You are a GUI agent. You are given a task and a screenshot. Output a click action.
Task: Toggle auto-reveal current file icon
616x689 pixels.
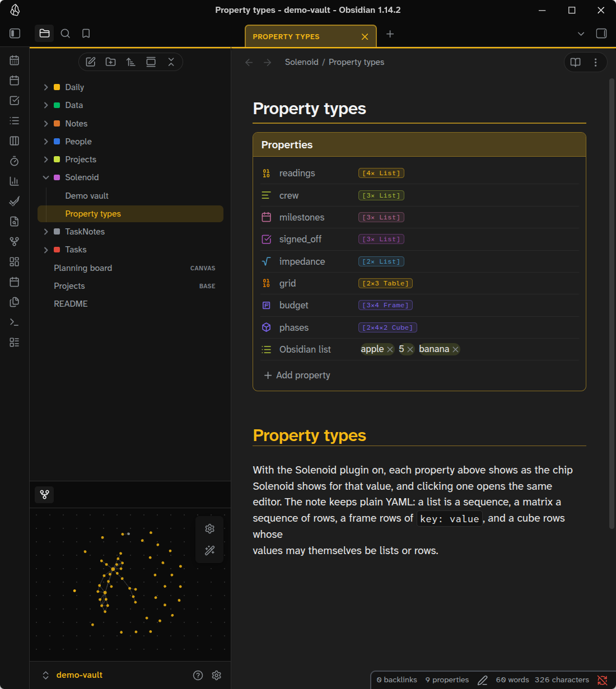click(x=151, y=62)
